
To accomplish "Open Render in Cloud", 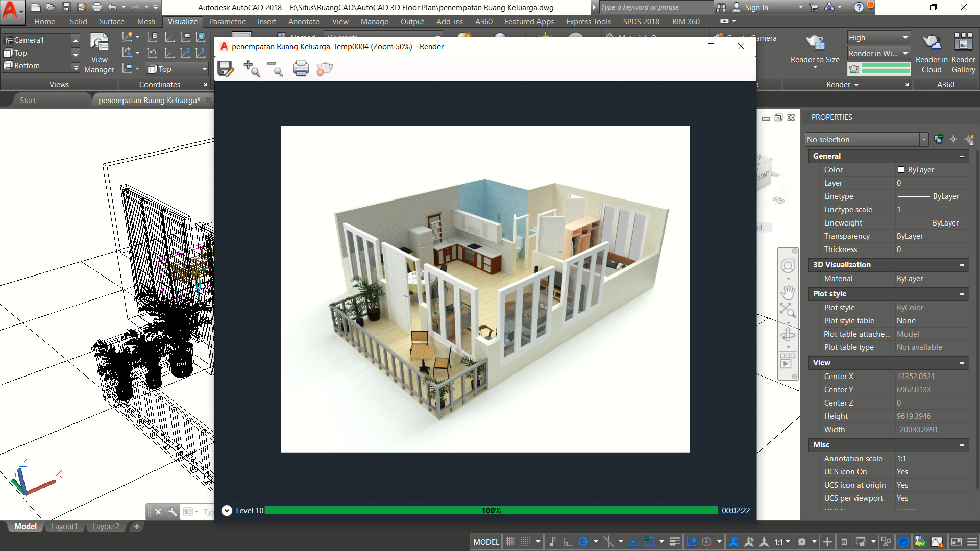I will point(931,51).
